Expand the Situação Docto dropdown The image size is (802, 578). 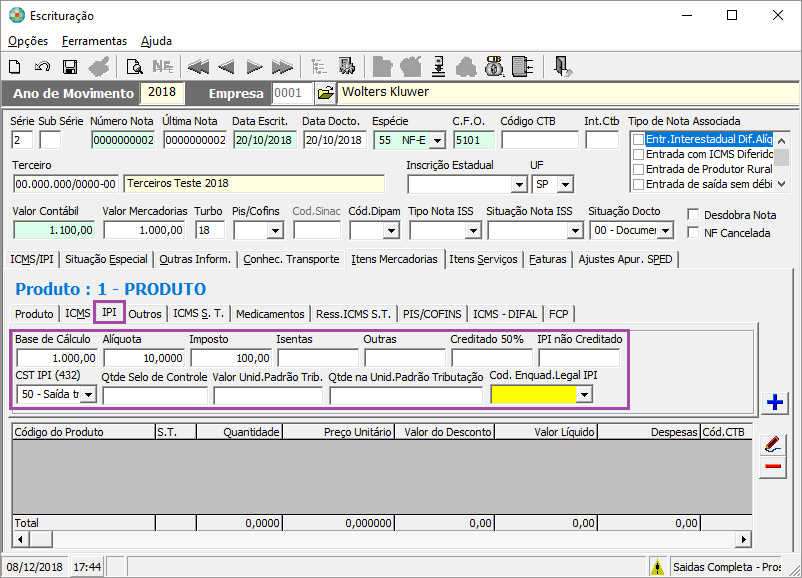point(665,231)
